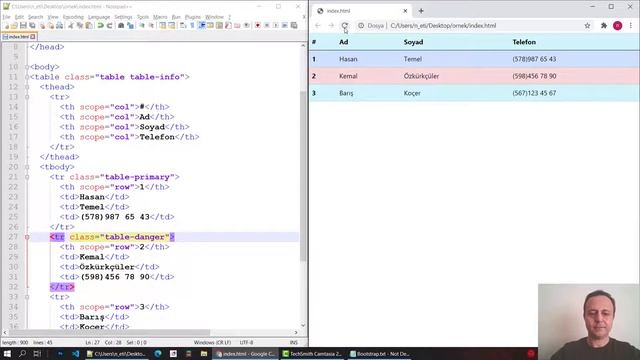Click the Chrome profile avatar
The height and width of the screenshot is (360, 640).
[x=618, y=26]
